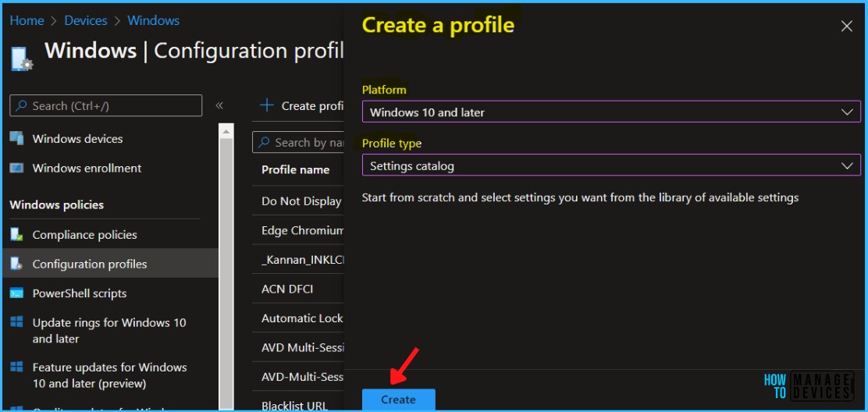The height and width of the screenshot is (412, 868).
Task: Click the sidebar scrollbar up arrow
Action: click(x=226, y=131)
